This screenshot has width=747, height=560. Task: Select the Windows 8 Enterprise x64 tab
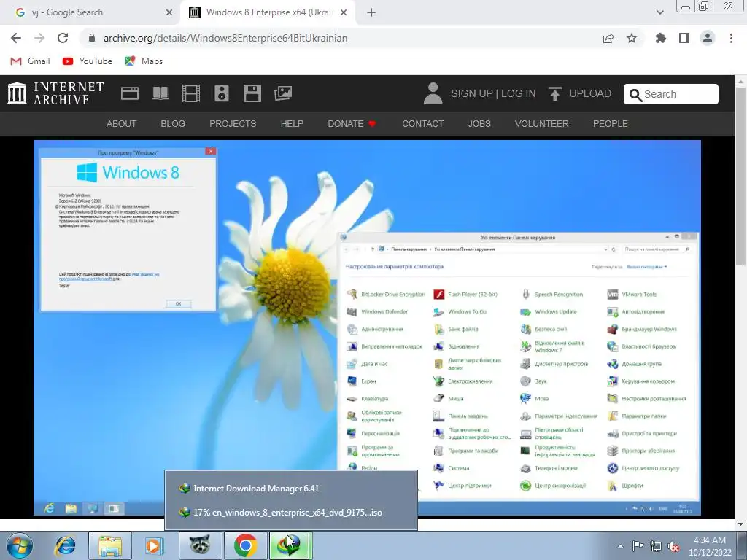coord(268,12)
